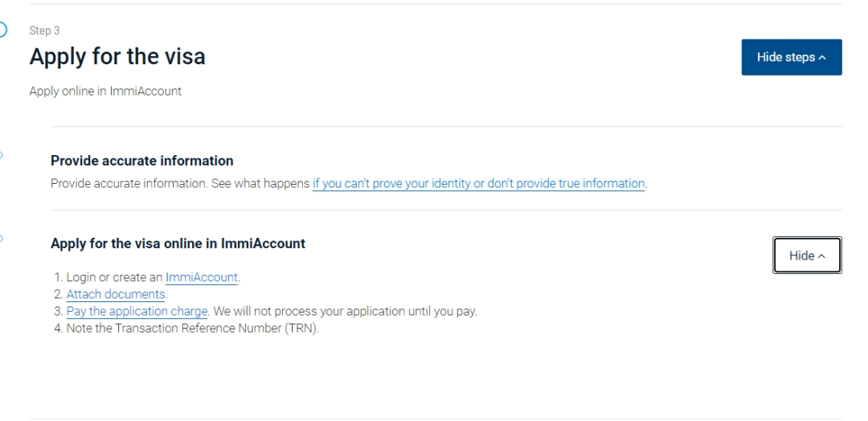Image resolution: width=868 pixels, height=421 pixels.
Task: Open the can't prove your identity link
Action: coord(478,183)
